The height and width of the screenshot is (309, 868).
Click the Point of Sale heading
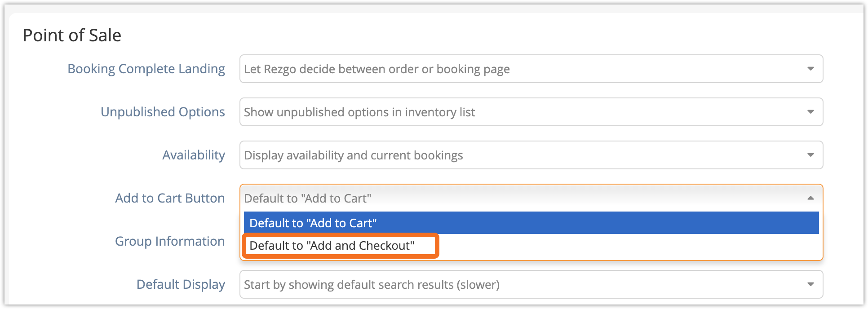pos(72,35)
